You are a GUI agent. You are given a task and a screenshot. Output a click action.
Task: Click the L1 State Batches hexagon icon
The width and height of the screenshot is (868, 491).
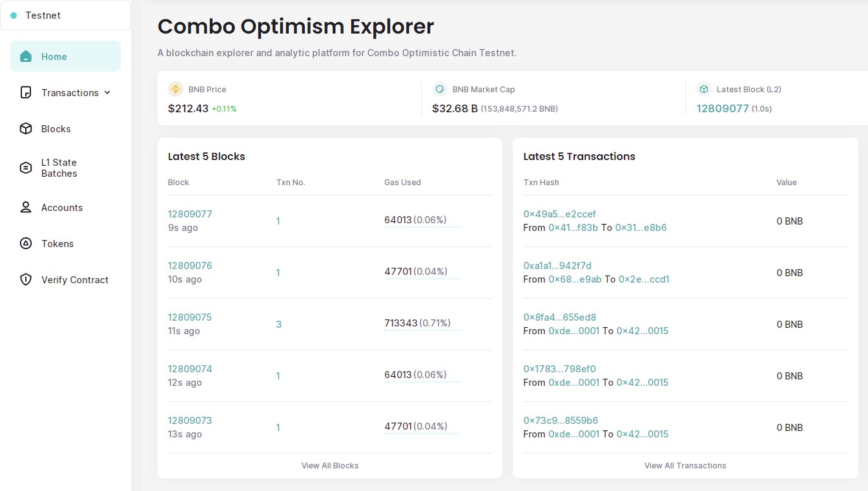coord(26,168)
